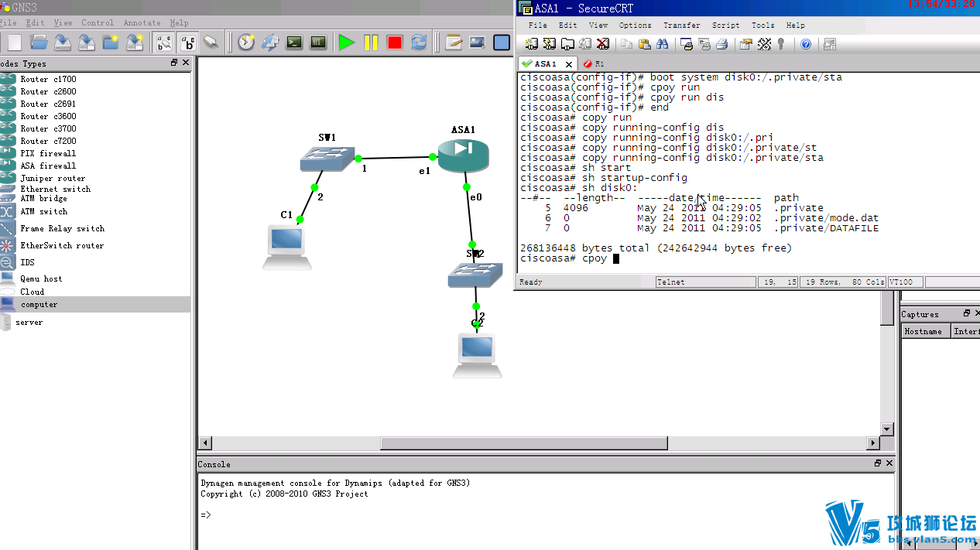This screenshot has height=550, width=980.
Task: Close the ASA1 tab with its X
Action: click(x=569, y=64)
